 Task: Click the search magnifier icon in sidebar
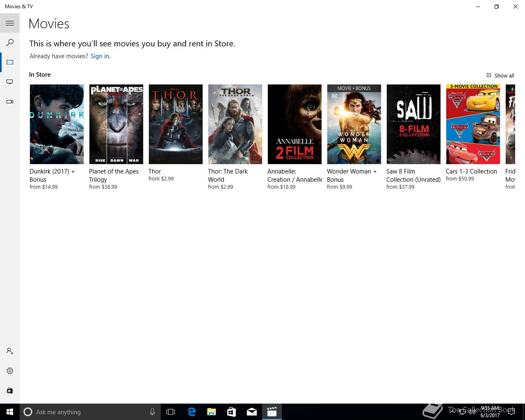(x=10, y=43)
